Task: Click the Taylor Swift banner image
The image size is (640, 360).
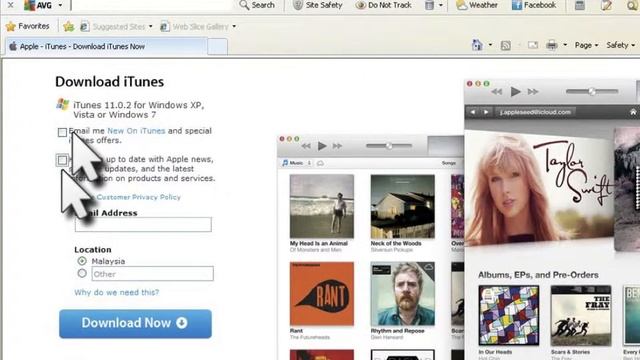Action: tap(540, 188)
